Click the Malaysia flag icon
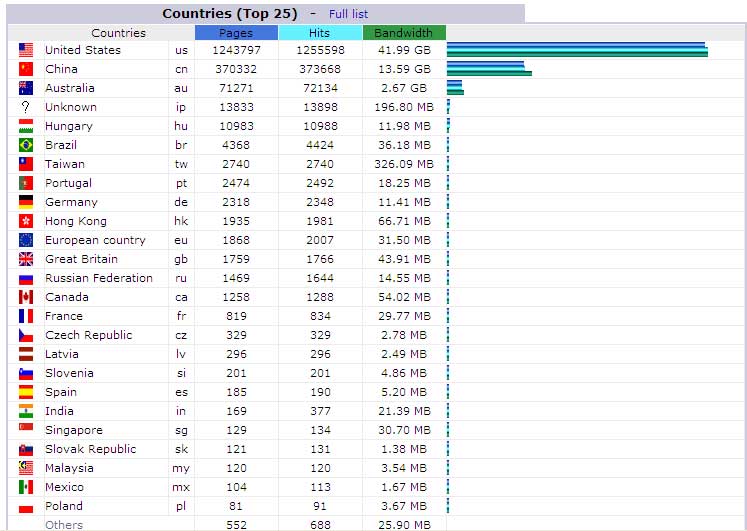This screenshot has width=747, height=531. click(26, 468)
